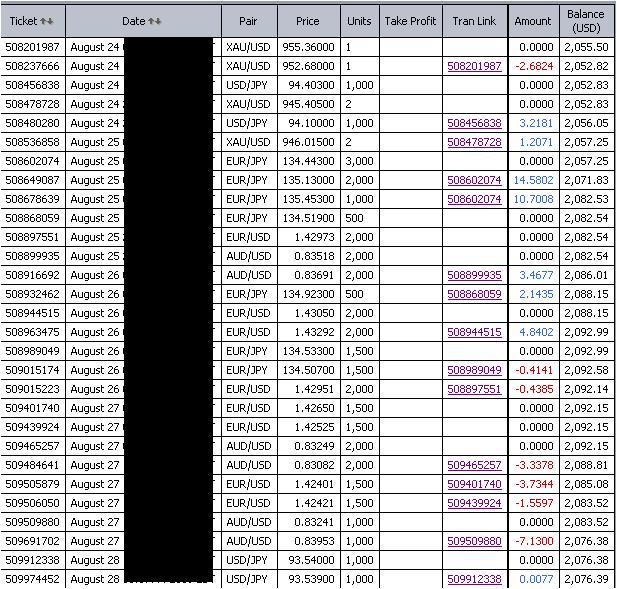Open transaction link 509401740
Image resolution: width=617 pixels, height=589 pixels.
[x=475, y=484]
